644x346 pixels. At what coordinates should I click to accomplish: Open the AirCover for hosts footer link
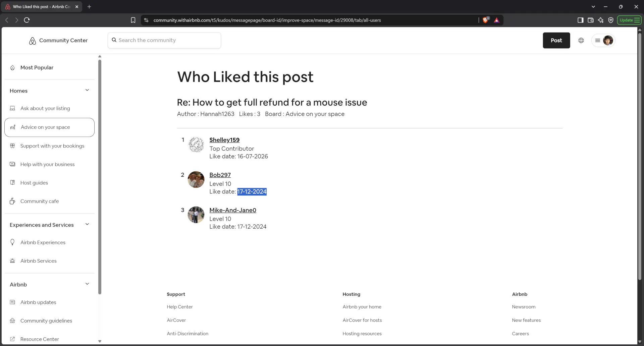pyautogui.click(x=362, y=320)
